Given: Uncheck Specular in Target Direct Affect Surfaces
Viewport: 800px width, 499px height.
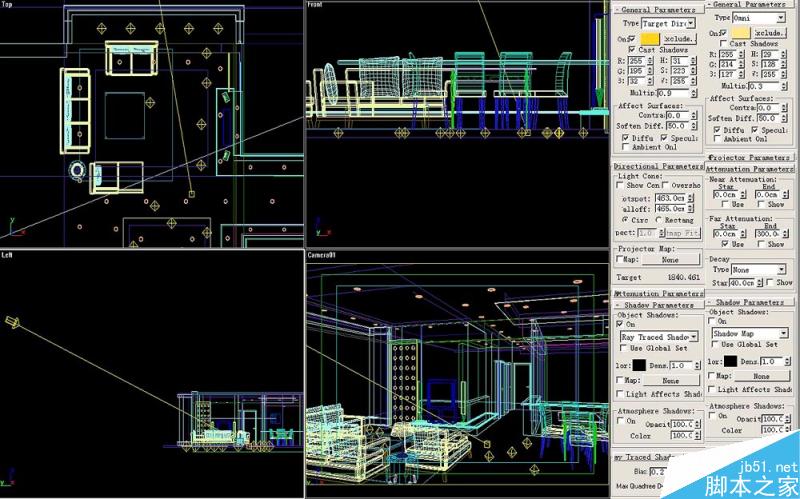Looking at the screenshot, I should coord(664,138).
